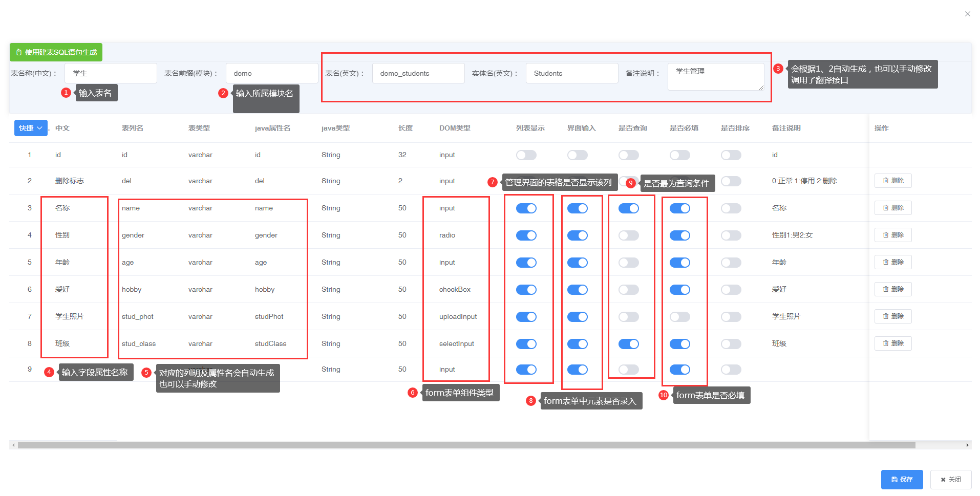This screenshot has height=496, width=980.
Task: Toggle 是否查询 for the 班级 row
Action: click(629, 344)
